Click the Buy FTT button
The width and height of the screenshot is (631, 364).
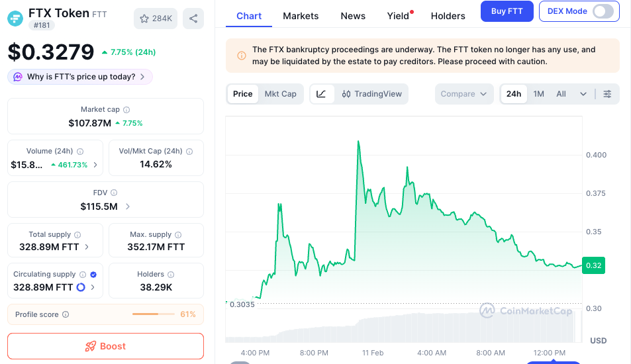coord(507,11)
